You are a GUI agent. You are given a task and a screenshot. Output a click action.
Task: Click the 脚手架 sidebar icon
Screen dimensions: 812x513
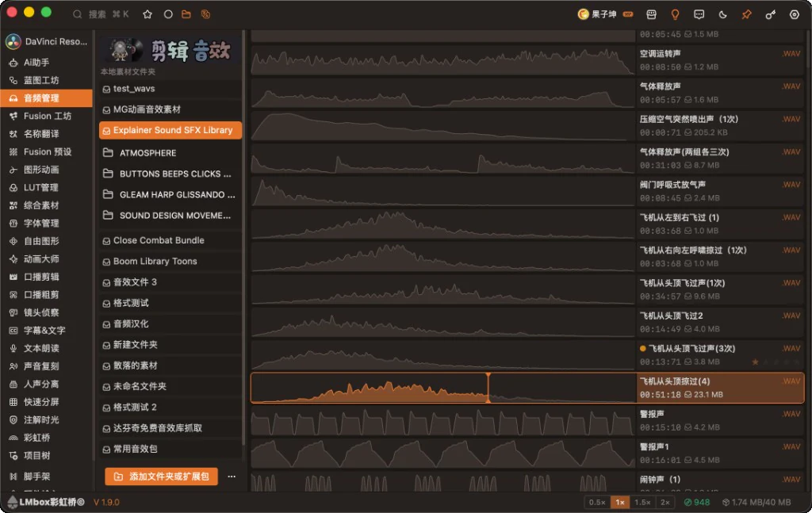[13, 477]
